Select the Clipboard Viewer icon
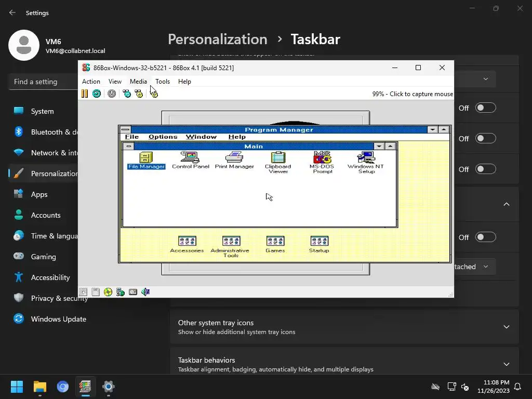The height and width of the screenshot is (399, 532). (278, 163)
